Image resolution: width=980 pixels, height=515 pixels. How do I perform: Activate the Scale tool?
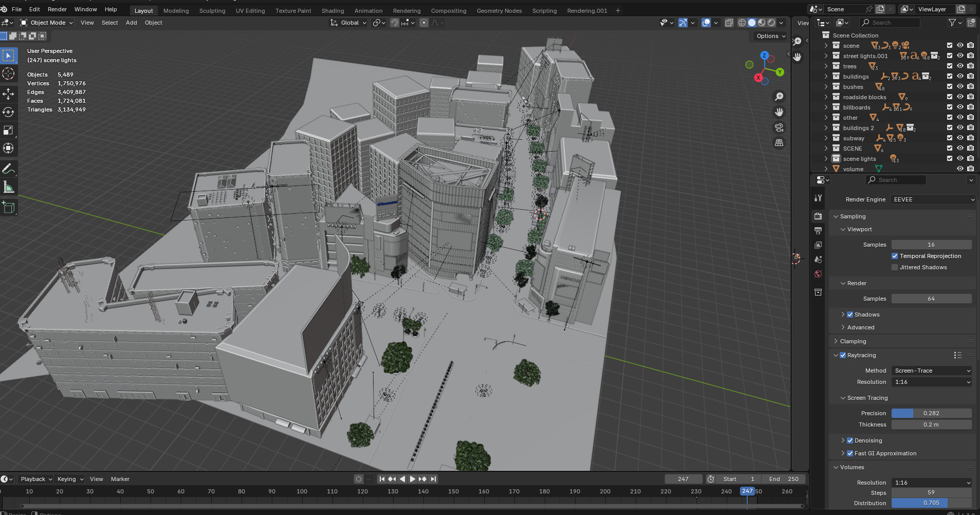pos(8,130)
